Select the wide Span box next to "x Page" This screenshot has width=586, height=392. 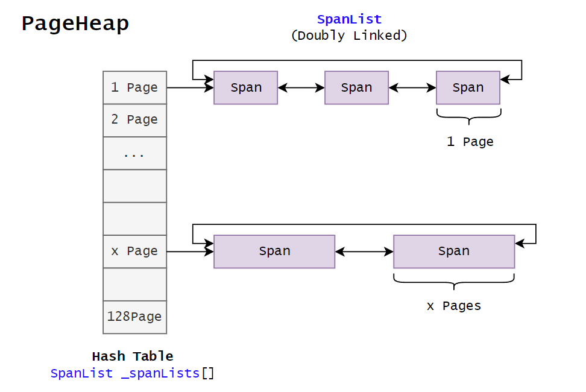[274, 251]
